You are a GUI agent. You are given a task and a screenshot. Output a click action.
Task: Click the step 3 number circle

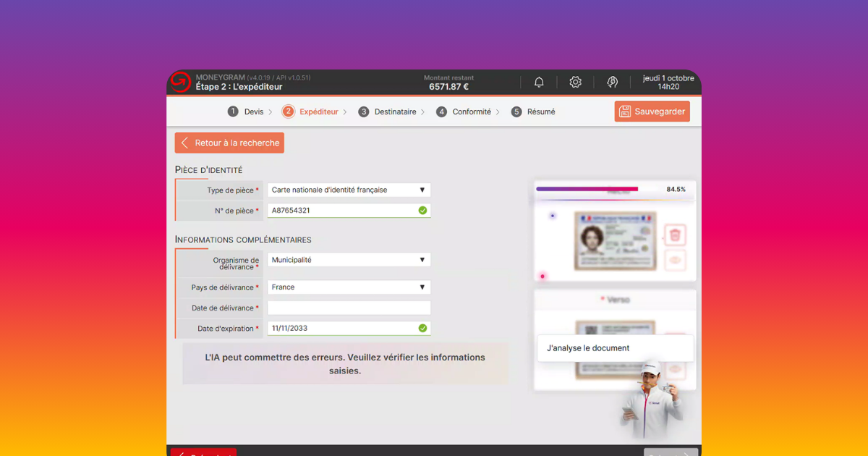[364, 111]
